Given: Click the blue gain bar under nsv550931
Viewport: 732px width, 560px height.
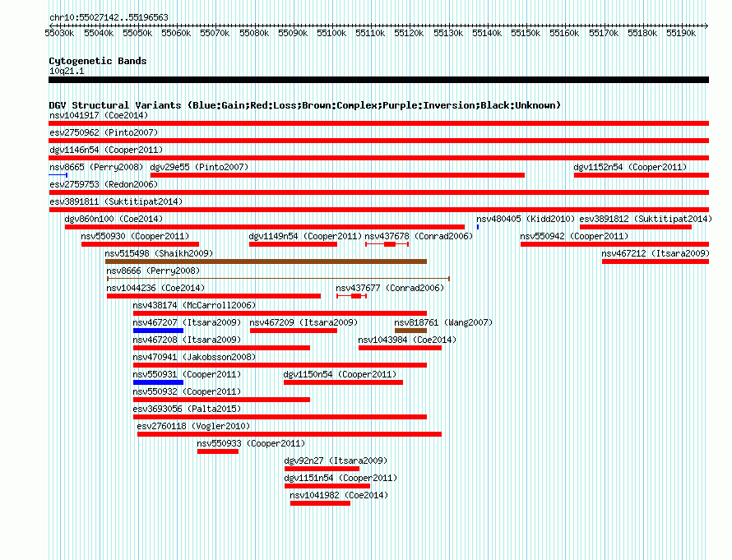Looking at the screenshot, I should point(158,382).
